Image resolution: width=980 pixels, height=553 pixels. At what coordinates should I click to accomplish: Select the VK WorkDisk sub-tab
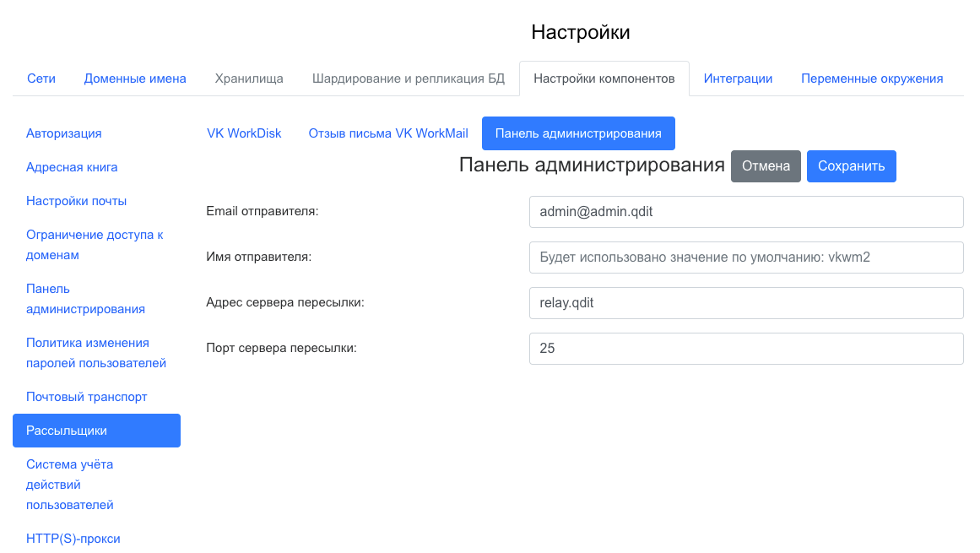click(x=244, y=133)
